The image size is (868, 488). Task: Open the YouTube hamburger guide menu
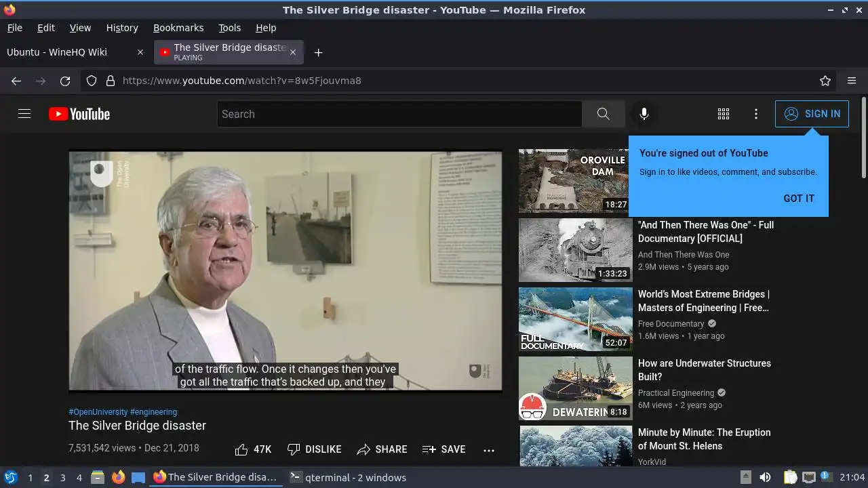click(24, 114)
